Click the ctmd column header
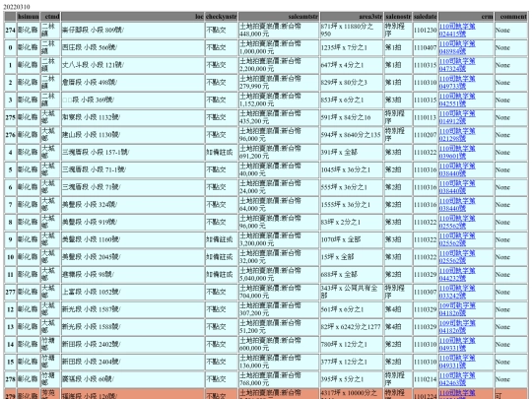Image resolution: width=532 pixels, height=399 pixels. point(50,17)
